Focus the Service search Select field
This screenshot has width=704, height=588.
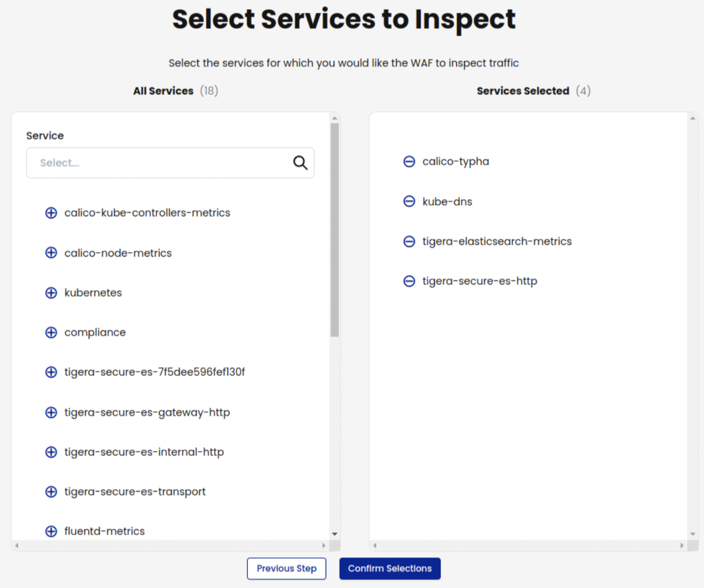[170, 163]
